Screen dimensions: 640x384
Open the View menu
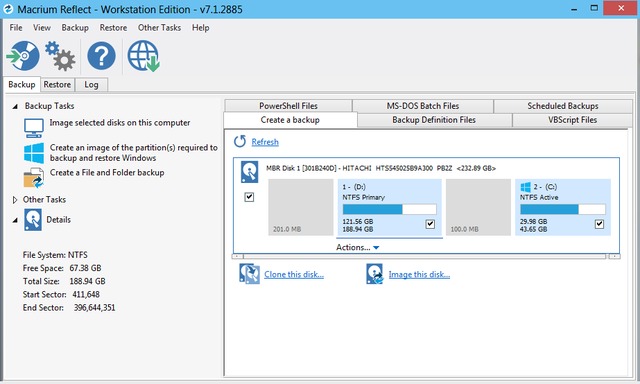coord(42,27)
